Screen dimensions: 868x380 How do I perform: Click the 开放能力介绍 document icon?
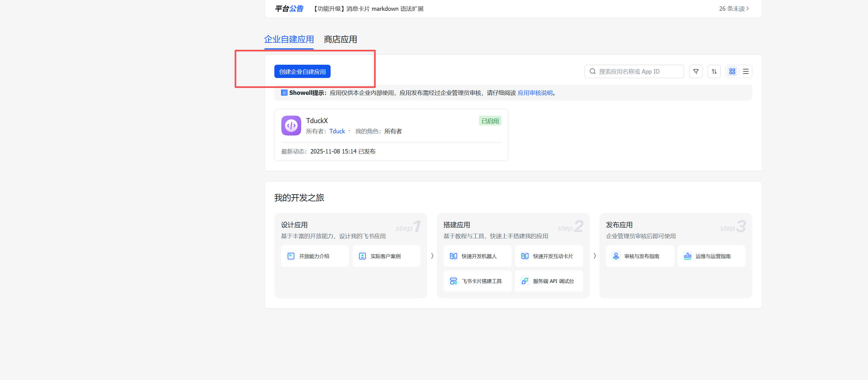[291, 256]
